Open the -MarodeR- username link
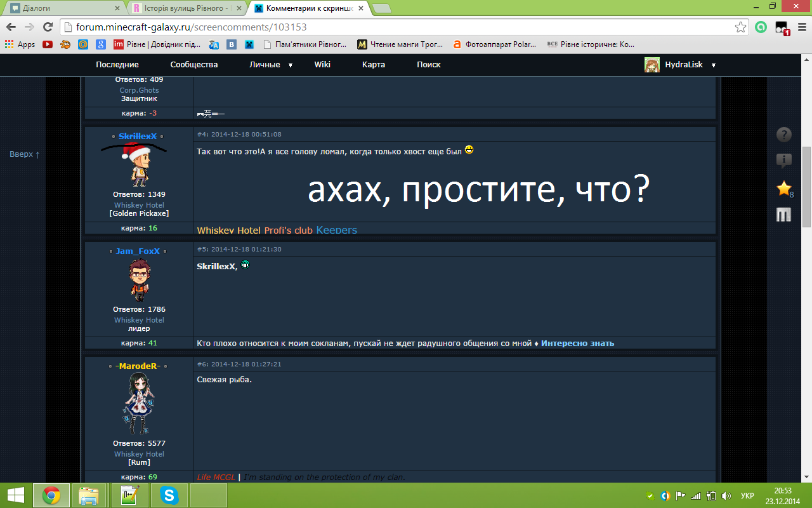The height and width of the screenshot is (508, 812). [138, 366]
